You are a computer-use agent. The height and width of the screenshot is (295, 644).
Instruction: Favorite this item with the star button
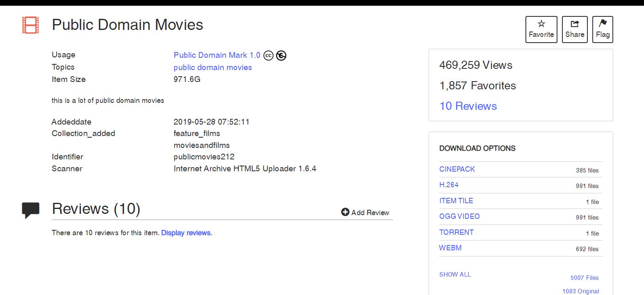pos(541,29)
